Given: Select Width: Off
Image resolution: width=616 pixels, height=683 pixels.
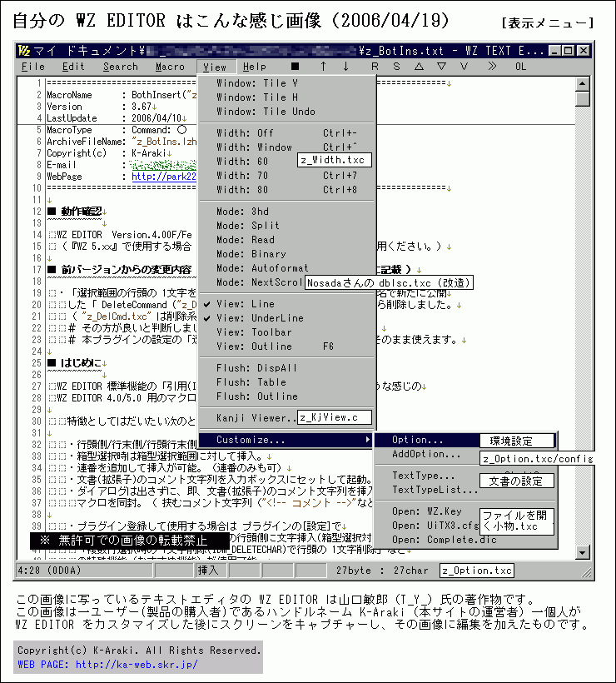Looking at the screenshot, I should pyautogui.click(x=287, y=133).
